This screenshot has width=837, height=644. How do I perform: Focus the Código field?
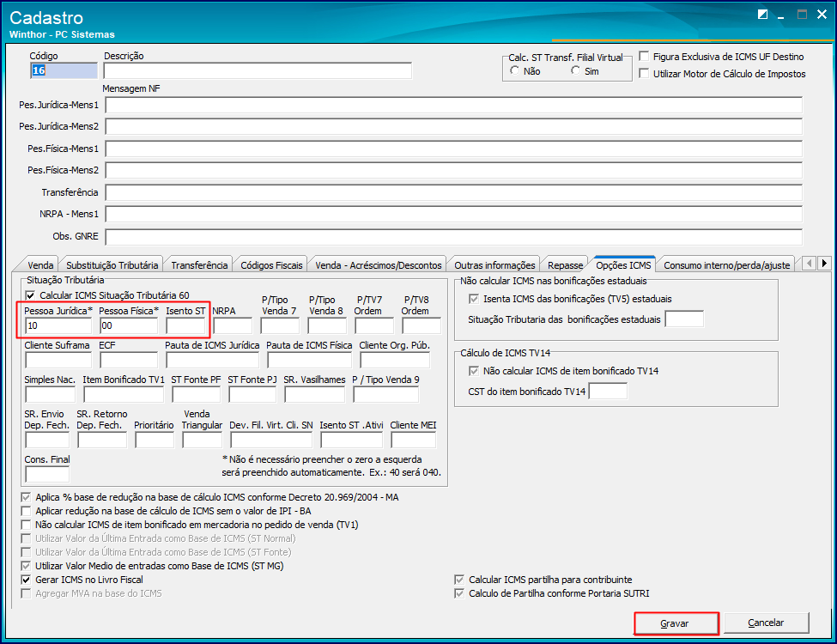coord(64,70)
